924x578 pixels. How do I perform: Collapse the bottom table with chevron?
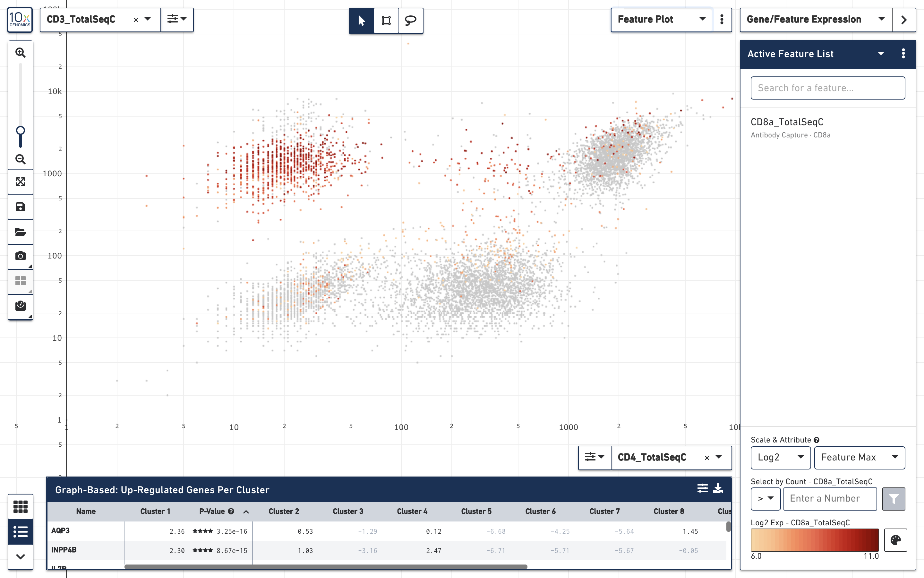[21, 556]
